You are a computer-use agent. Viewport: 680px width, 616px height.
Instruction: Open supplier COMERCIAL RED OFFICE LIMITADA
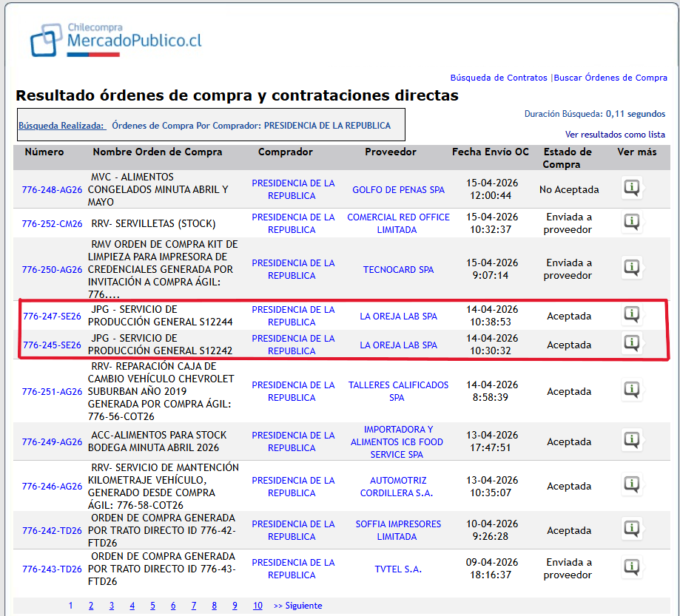399,223
